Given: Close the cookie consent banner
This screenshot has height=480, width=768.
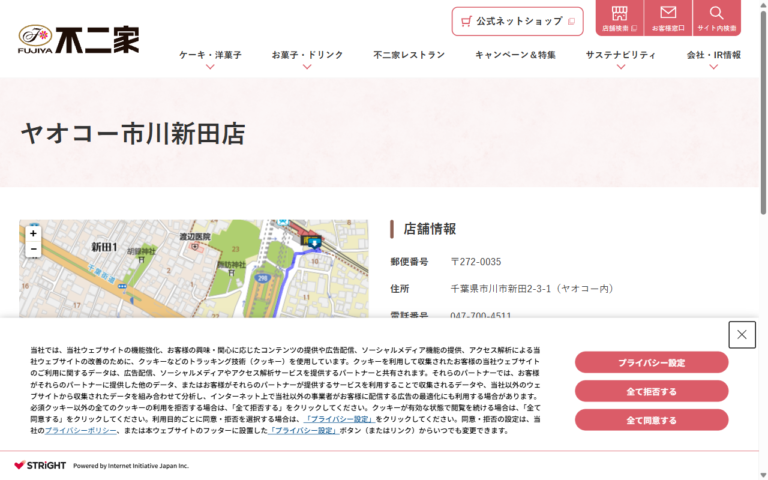Looking at the screenshot, I should coord(742,335).
